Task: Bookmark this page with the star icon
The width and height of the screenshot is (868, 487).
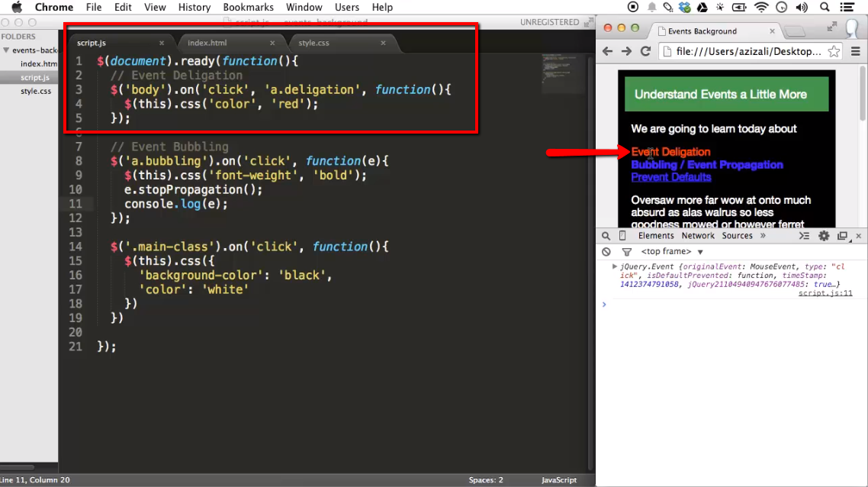Action: (834, 52)
